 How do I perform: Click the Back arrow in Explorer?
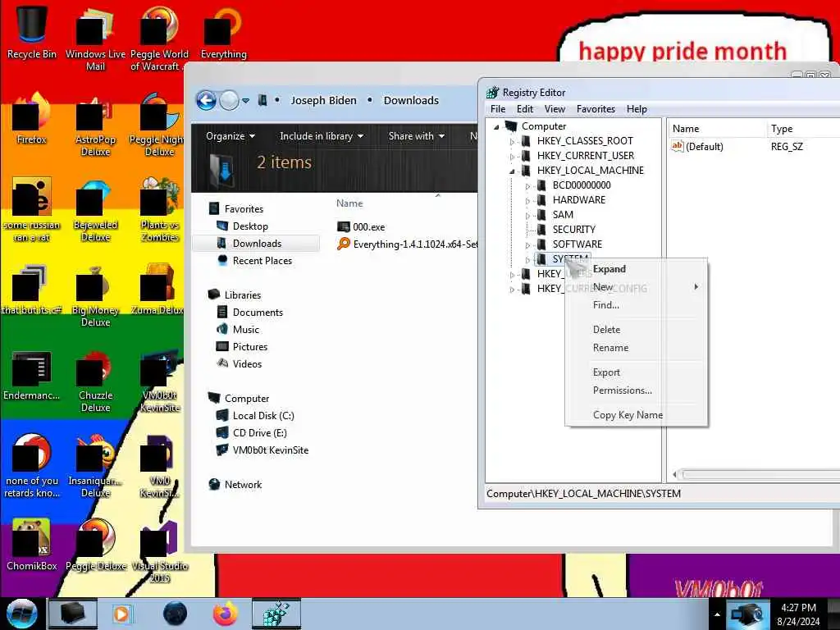206,100
